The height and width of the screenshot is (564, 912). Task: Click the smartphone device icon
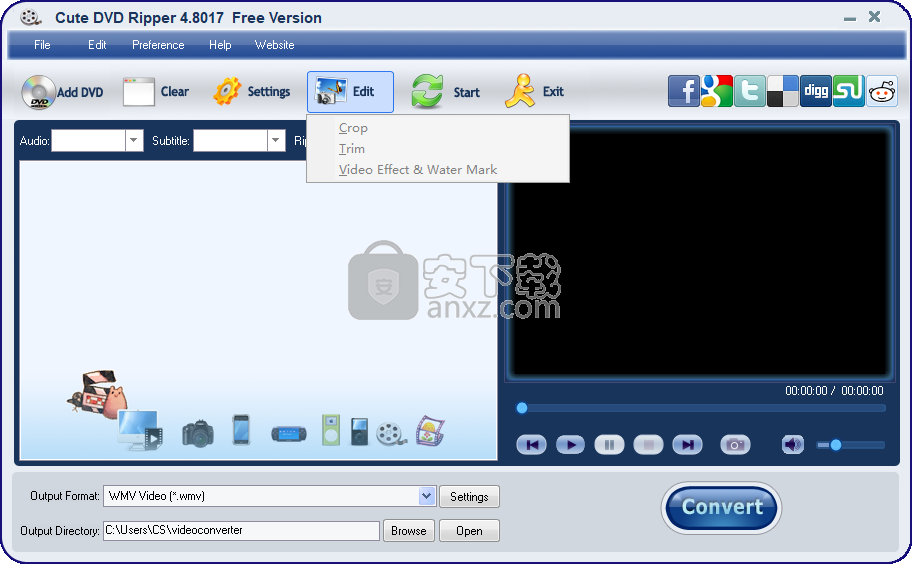tap(241, 430)
